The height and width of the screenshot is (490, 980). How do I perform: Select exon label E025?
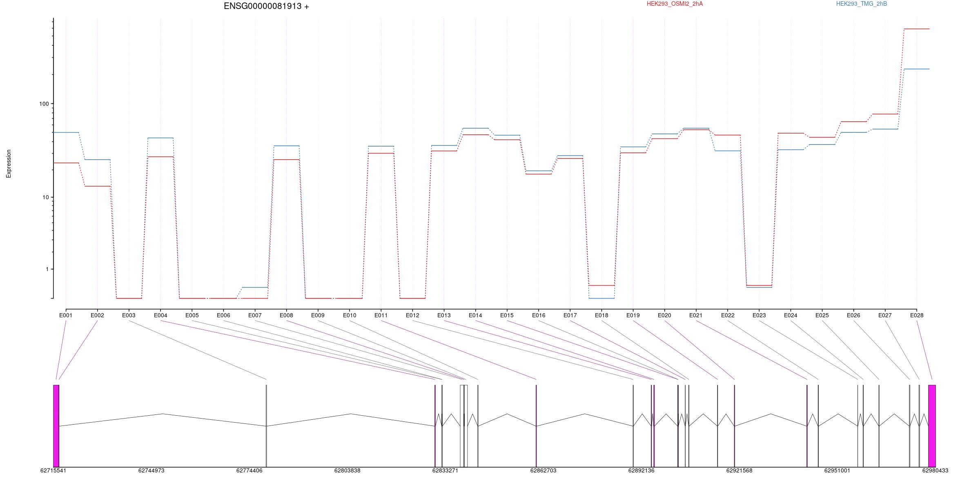[822, 315]
